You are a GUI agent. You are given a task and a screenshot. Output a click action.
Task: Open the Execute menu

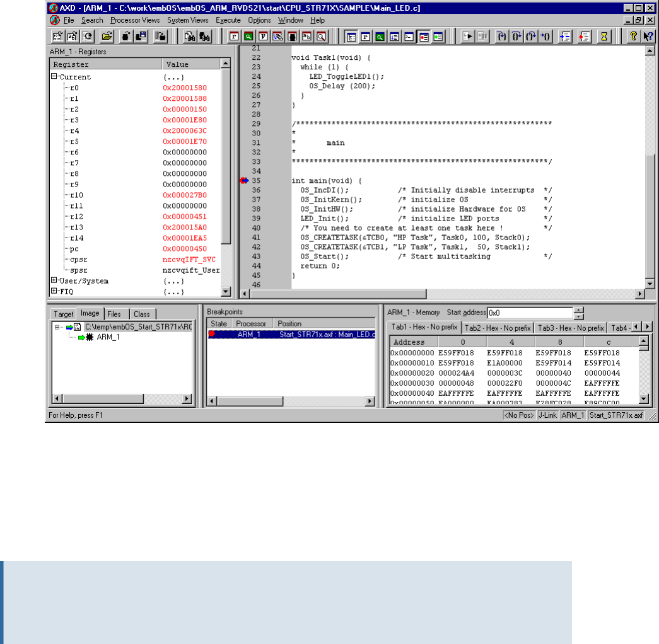pos(228,20)
